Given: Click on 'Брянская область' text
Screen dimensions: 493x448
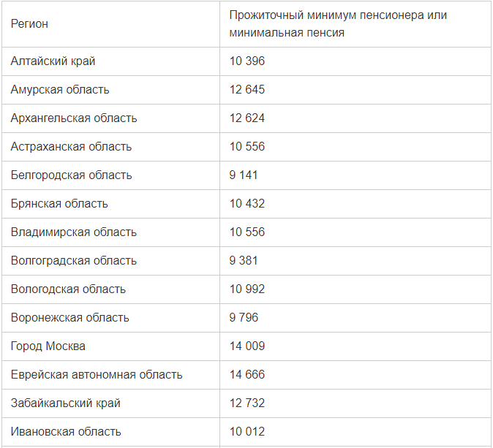Looking at the screenshot, I should point(59,204).
